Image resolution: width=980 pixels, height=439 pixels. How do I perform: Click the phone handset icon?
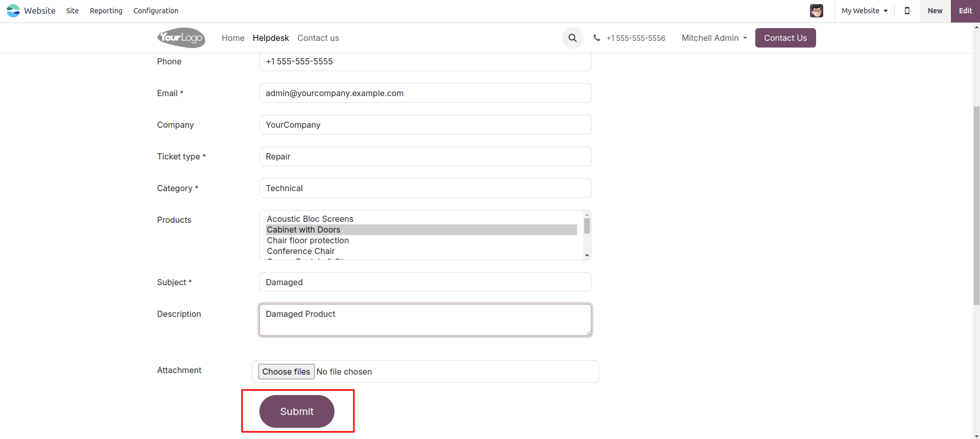596,38
